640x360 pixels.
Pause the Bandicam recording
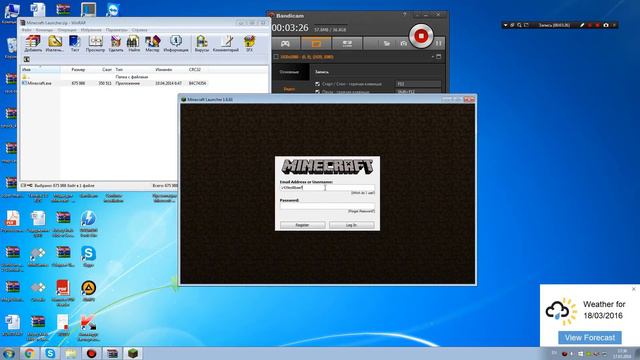pyautogui.click(x=439, y=43)
